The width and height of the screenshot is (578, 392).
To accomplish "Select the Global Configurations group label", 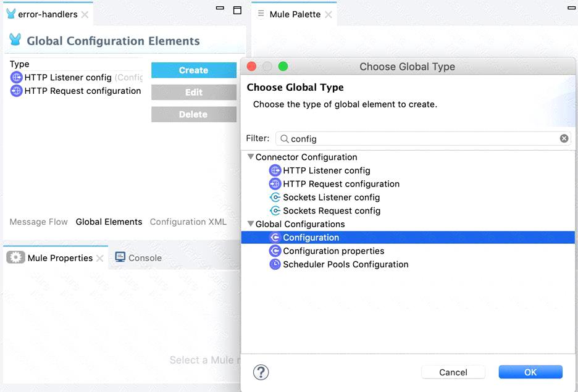I will [300, 224].
